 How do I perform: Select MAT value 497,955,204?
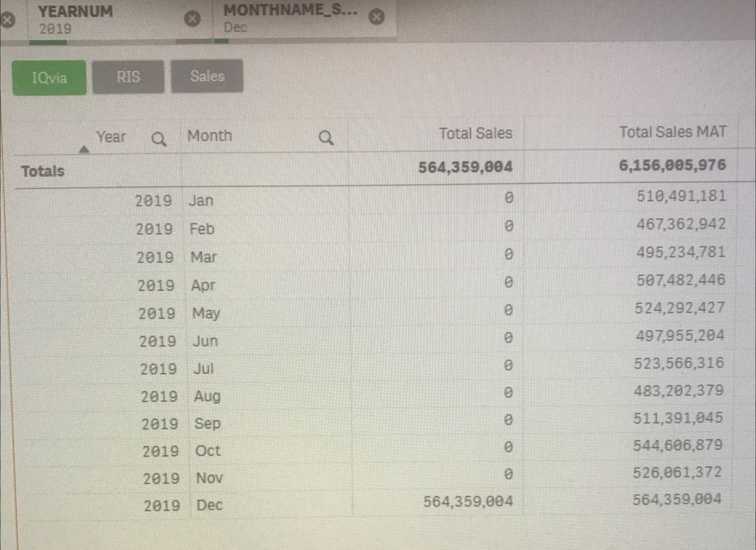pos(680,335)
